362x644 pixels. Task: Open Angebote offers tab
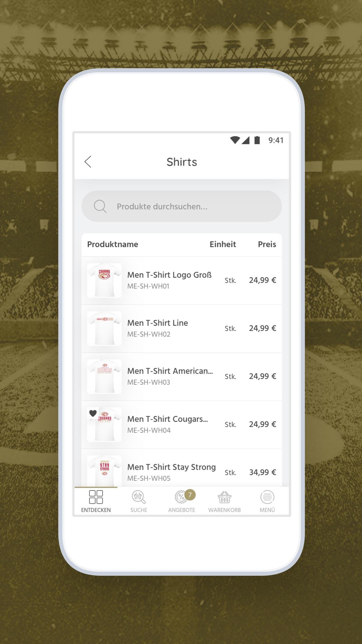(182, 501)
